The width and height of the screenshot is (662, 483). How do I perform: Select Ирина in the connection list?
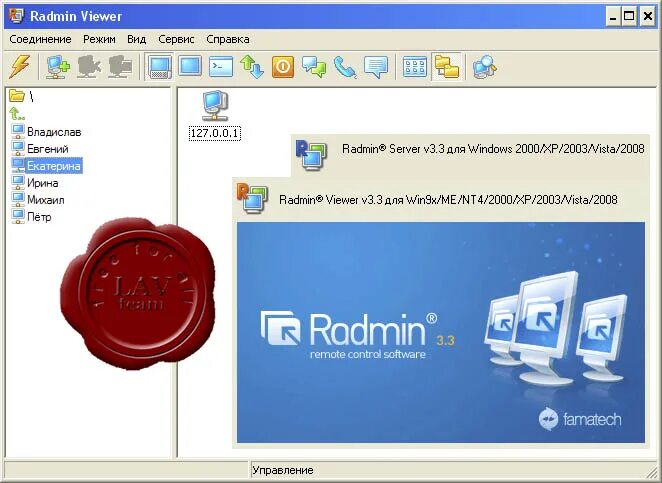tap(43, 183)
